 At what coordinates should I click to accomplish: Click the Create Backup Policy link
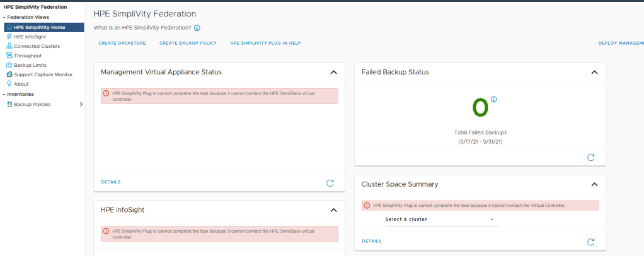[x=188, y=44]
